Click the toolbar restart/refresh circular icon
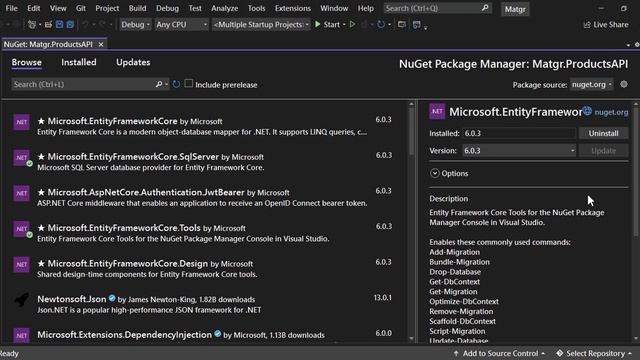 click(x=381, y=24)
